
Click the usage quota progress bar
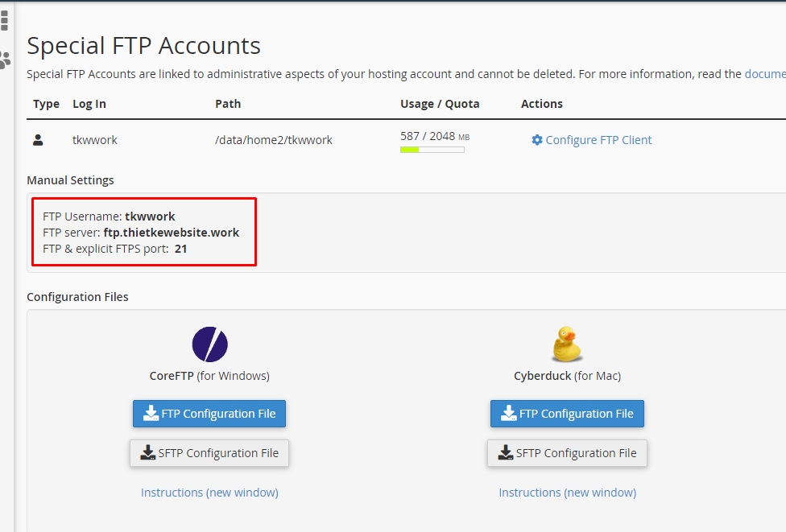432,149
